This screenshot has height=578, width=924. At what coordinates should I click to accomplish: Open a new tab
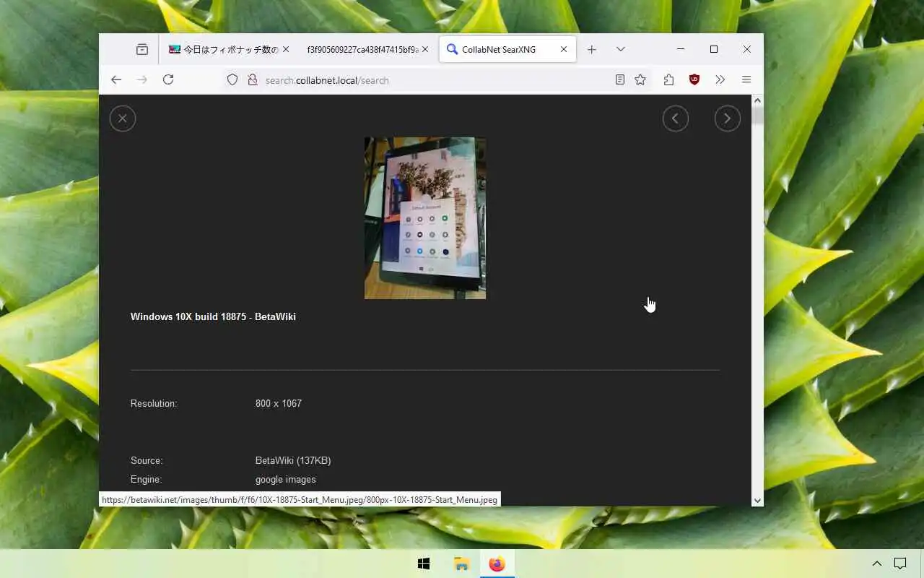[x=592, y=50]
